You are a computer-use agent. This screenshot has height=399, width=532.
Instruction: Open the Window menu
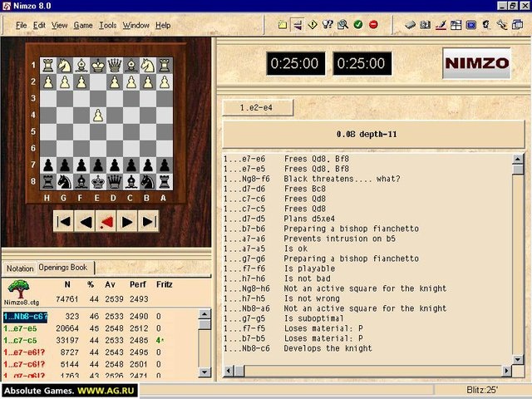(135, 25)
